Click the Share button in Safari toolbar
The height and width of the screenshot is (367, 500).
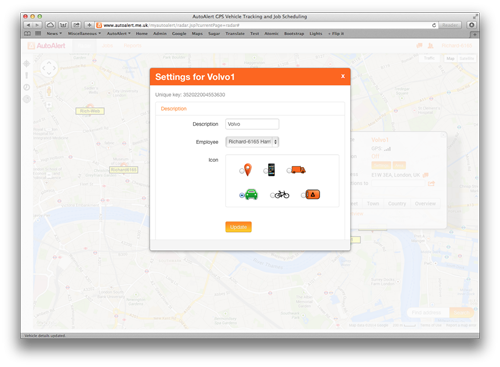click(x=77, y=25)
